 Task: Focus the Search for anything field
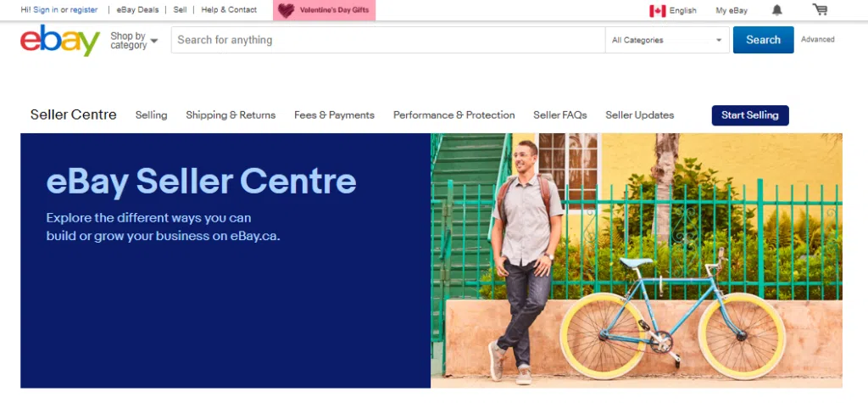point(388,40)
